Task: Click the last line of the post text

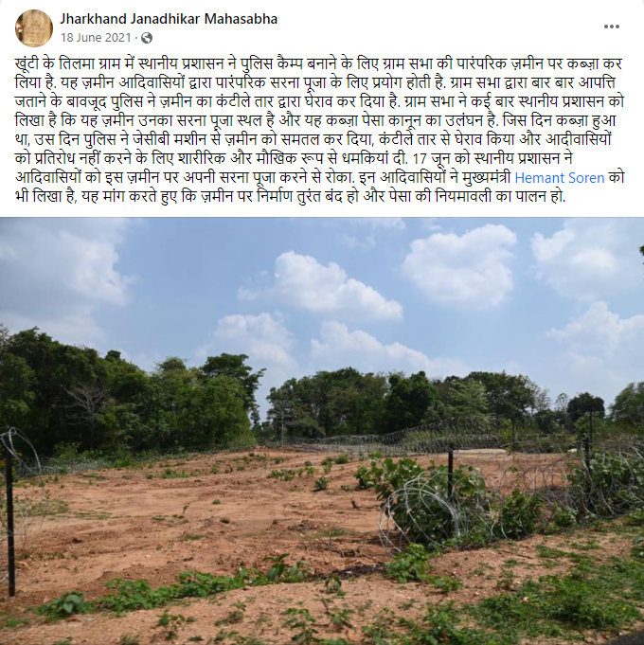Action: tap(291, 197)
